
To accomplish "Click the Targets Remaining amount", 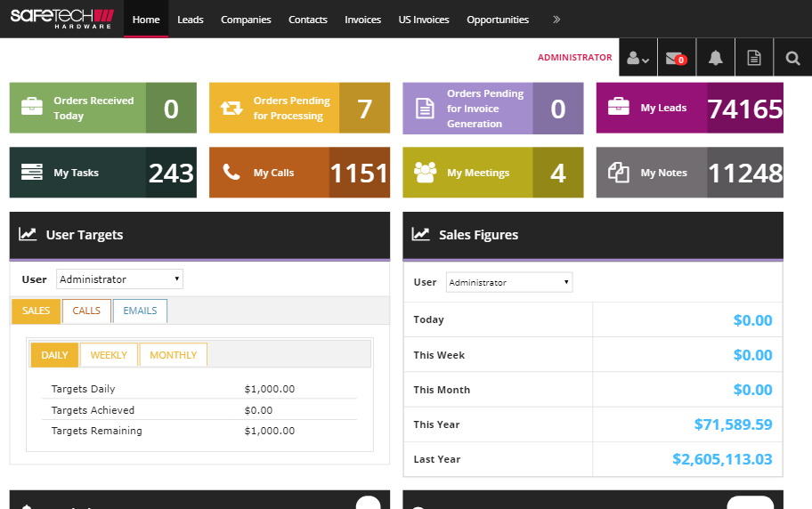I will click(x=269, y=431).
